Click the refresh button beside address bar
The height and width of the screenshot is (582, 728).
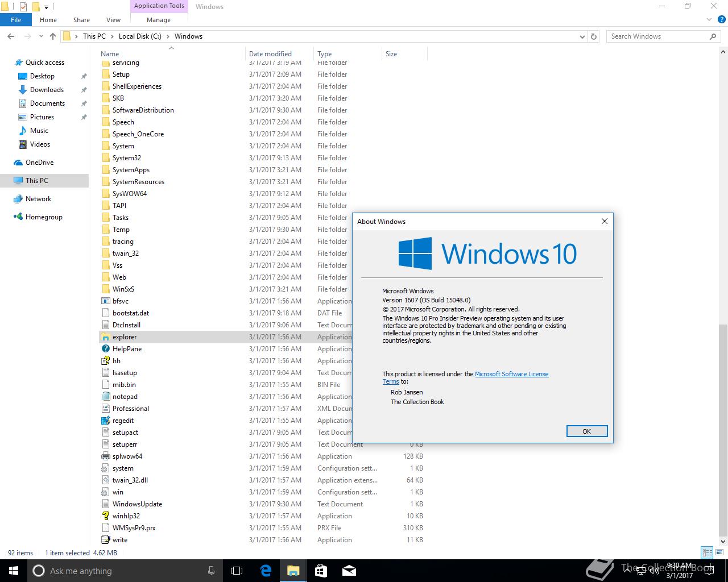[x=594, y=36]
